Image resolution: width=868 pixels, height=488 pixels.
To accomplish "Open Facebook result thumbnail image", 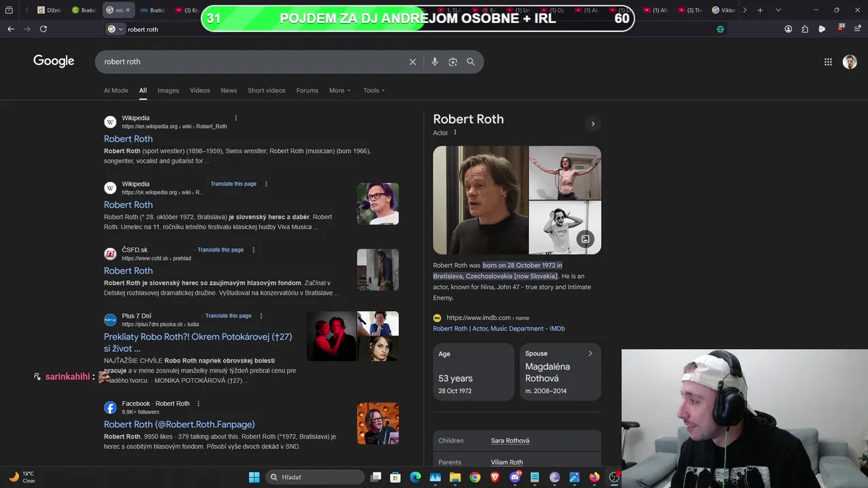I will (378, 424).
